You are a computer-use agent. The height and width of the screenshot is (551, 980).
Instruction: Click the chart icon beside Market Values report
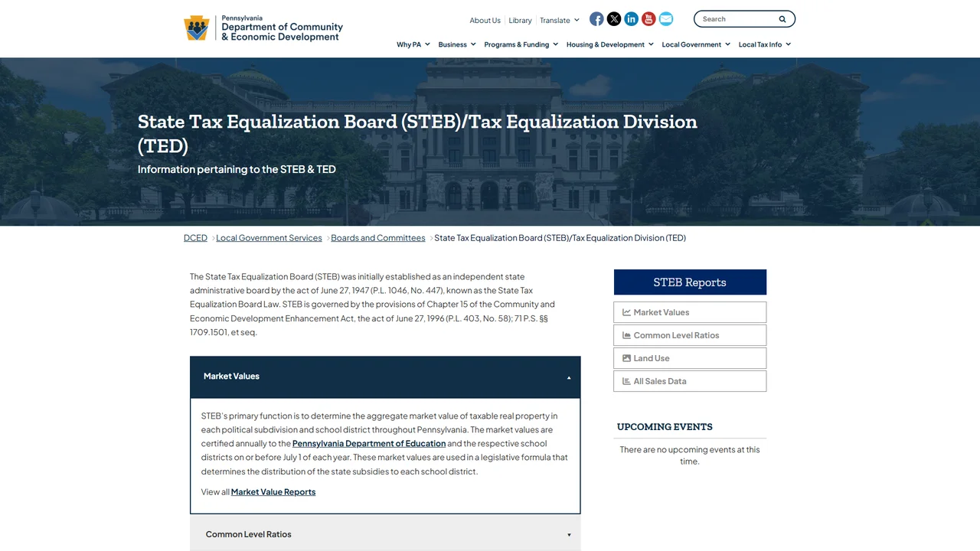point(626,312)
